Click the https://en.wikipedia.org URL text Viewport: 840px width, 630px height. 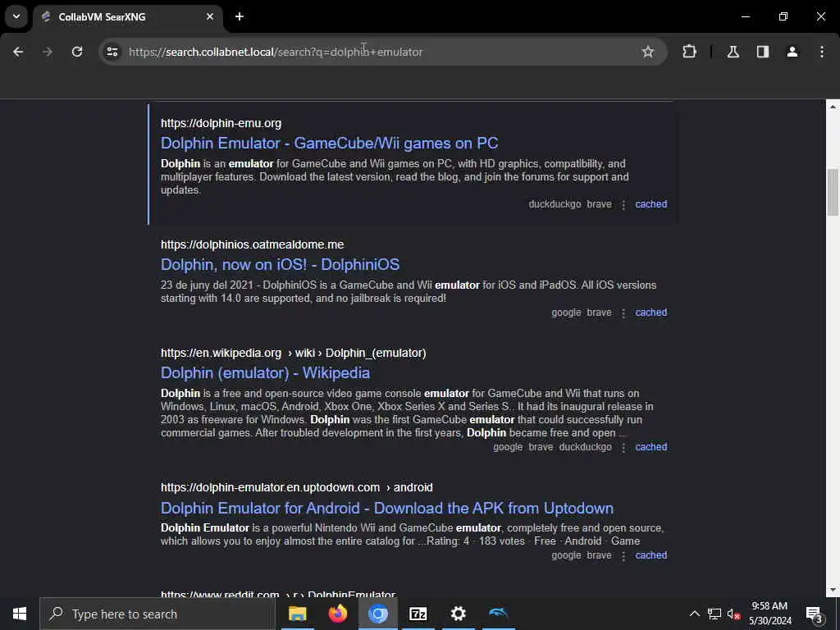(221, 353)
